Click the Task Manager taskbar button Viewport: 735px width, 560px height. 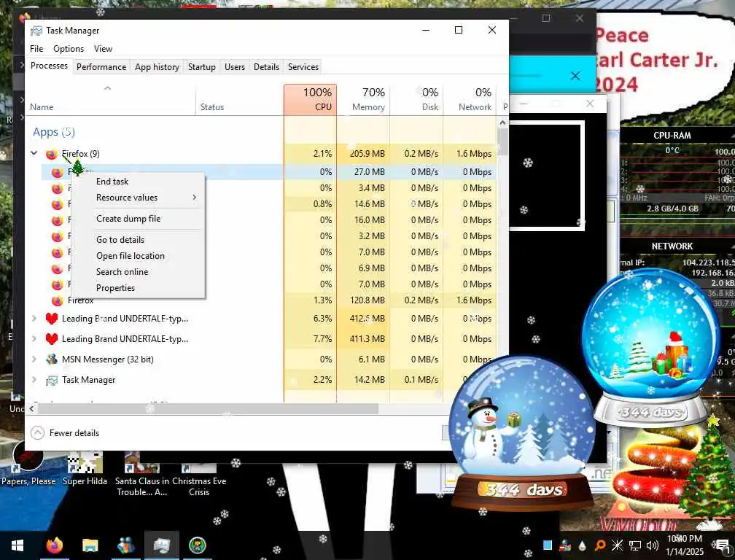coord(161,545)
